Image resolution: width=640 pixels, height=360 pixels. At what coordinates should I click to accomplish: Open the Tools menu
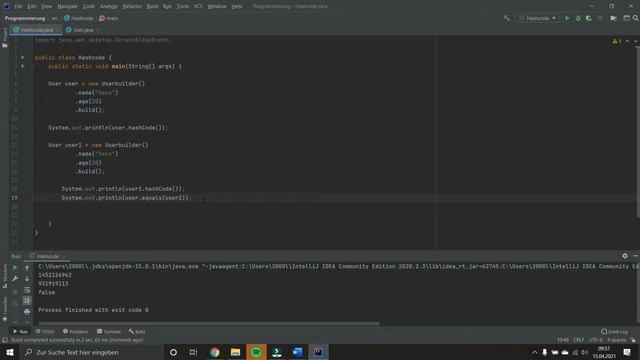pos(182,7)
